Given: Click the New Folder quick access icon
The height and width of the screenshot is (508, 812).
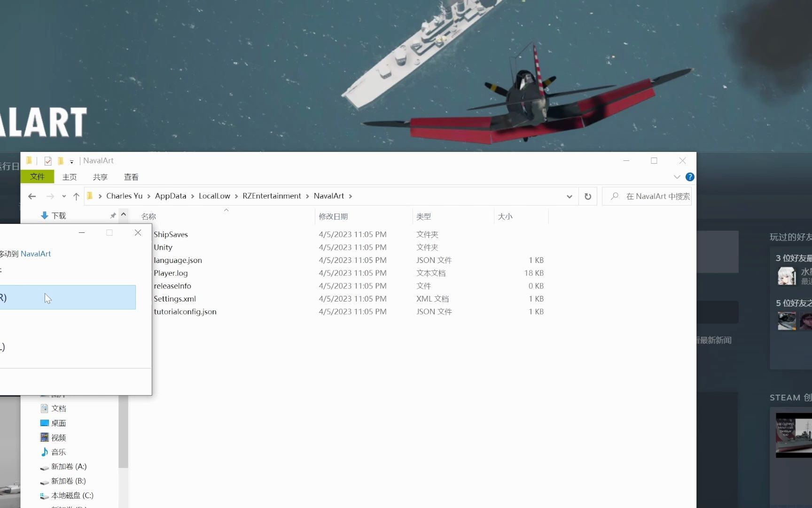Looking at the screenshot, I should [61, 161].
